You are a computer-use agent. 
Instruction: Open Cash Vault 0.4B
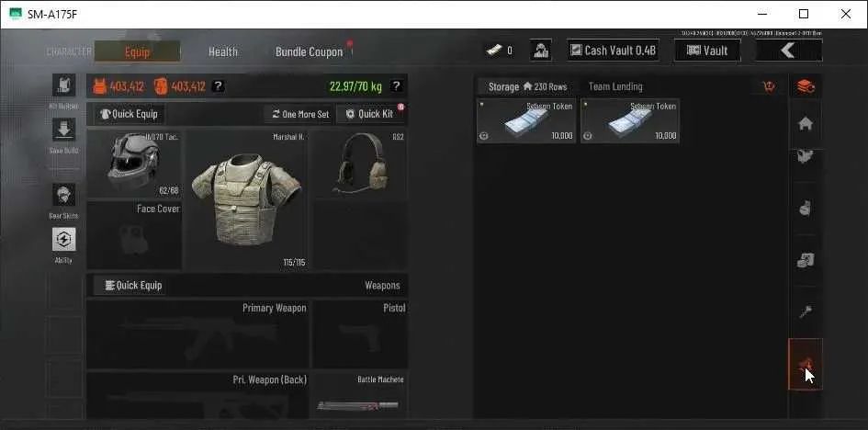click(x=613, y=51)
